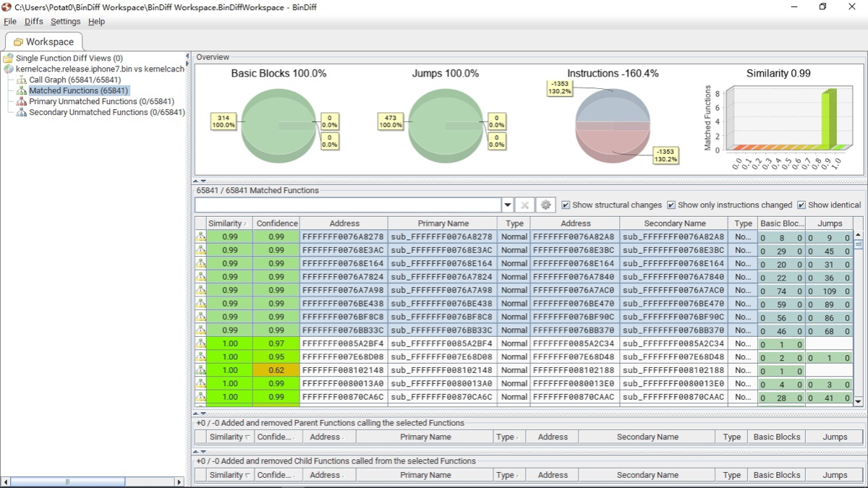The image size is (868, 488).
Task: Click row icon for sub_FFFFFFF00768E164
Action: (200, 263)
